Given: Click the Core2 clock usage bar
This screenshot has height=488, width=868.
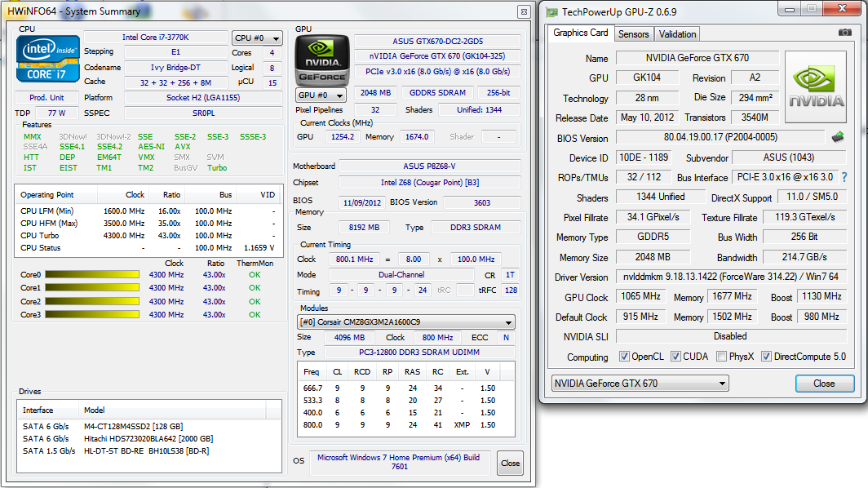Looking at the screenshot, I should click(x=92, y=301).
